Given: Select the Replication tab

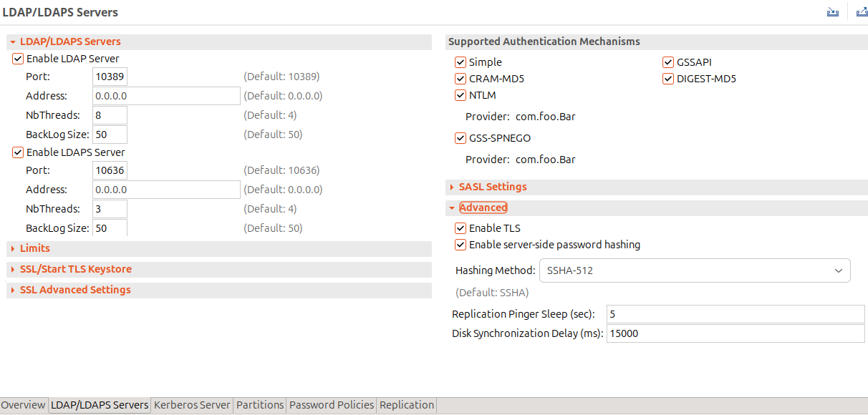Looking at the screenshot, I should pyautogui.click(x=407, y=405).
